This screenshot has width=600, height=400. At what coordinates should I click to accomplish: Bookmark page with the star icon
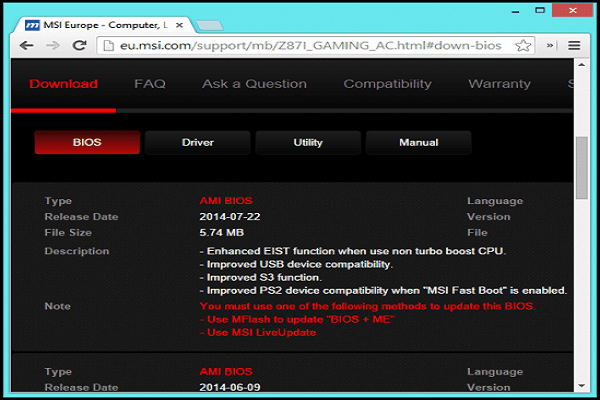pyautogui.click(x=523, y=46)
